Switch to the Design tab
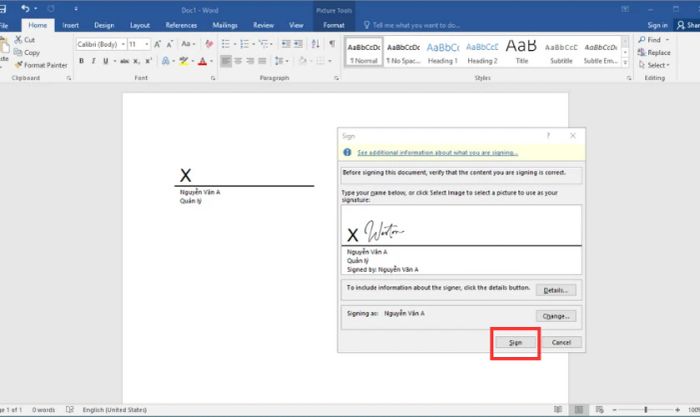Viewport: 700px width, 417px height. click(x=104, y=25)
